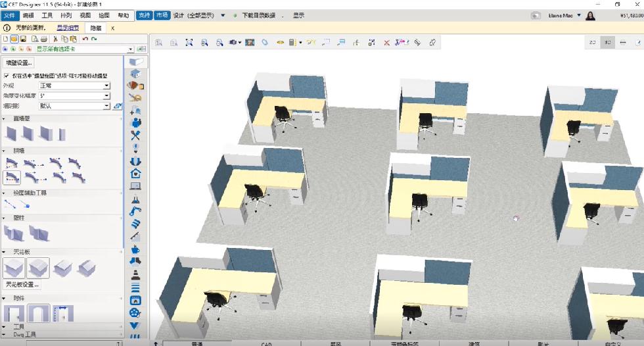Select the coffee cup component tab icon
Viewport: 644px width, 346px height.
pos(135,249)
